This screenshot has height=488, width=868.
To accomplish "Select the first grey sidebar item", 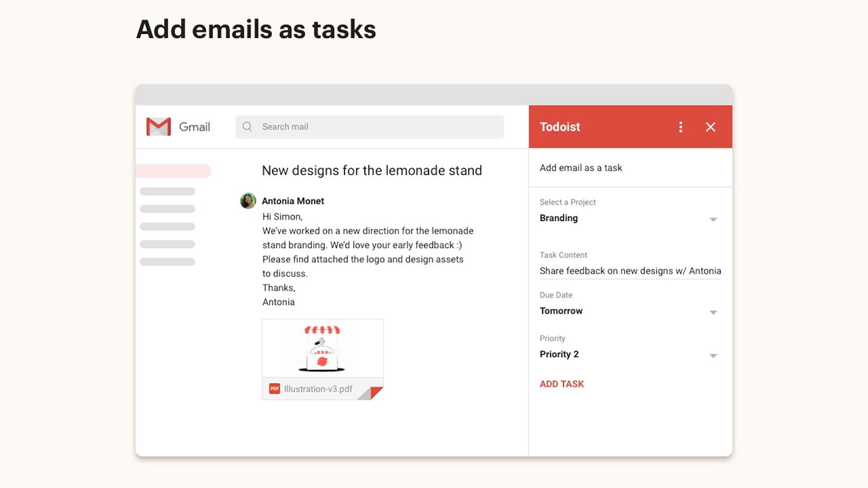I will (x=167, y=192).
